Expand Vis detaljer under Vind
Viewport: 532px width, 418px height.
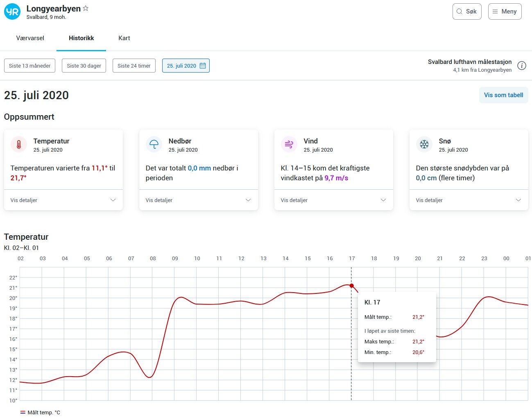pos(333,200)
